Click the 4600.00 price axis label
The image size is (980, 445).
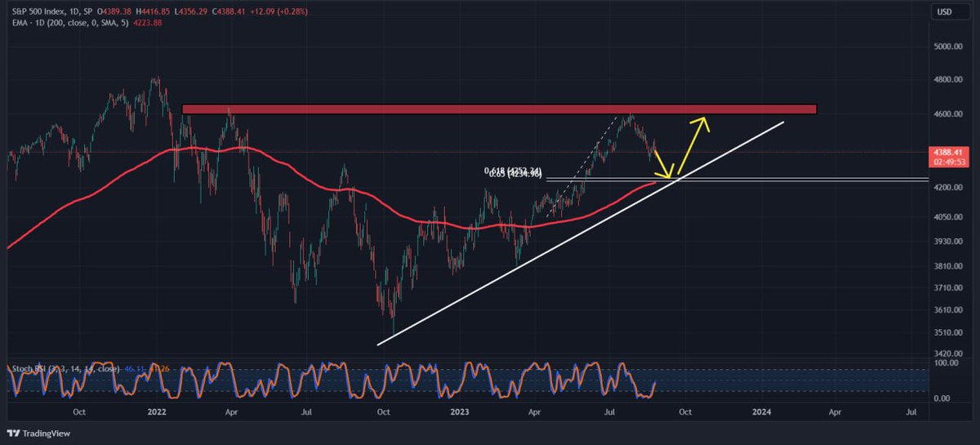pos(950,114)
